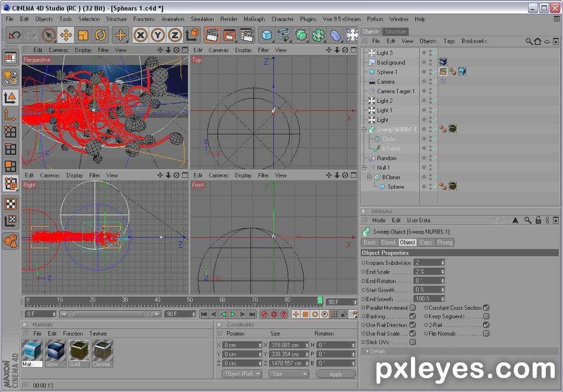Click the home icon in Objects manager
Viewport: 563px width, 392px height.
click(x=538, y=41)
